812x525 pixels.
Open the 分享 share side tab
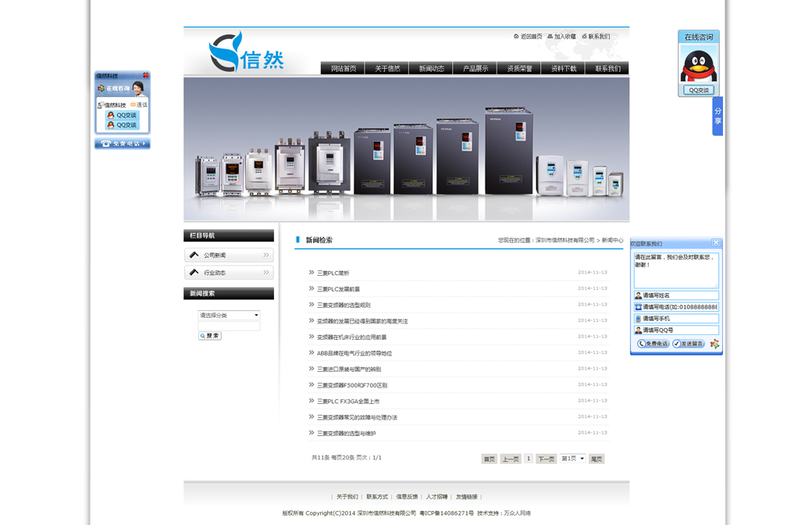click(718, 116)
